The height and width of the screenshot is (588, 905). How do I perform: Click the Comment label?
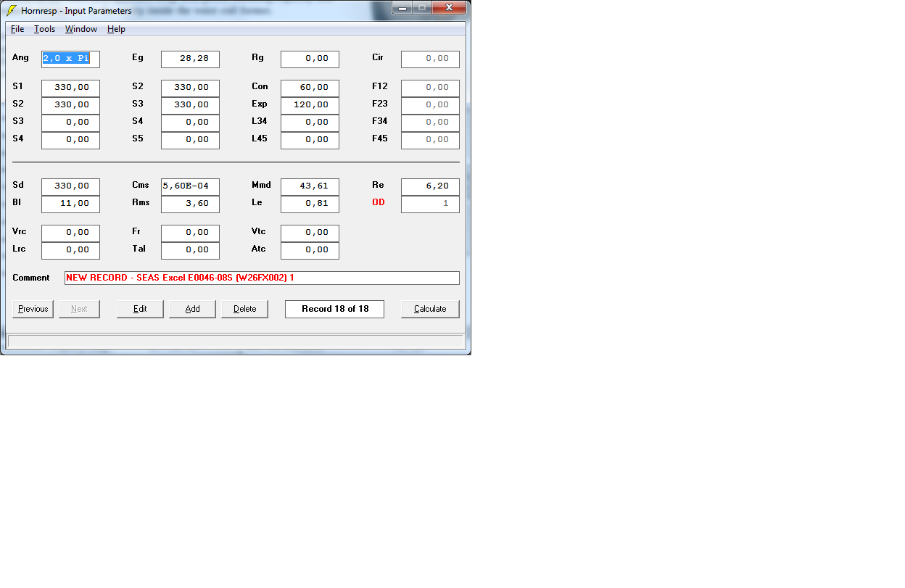[x=31, y=278]
